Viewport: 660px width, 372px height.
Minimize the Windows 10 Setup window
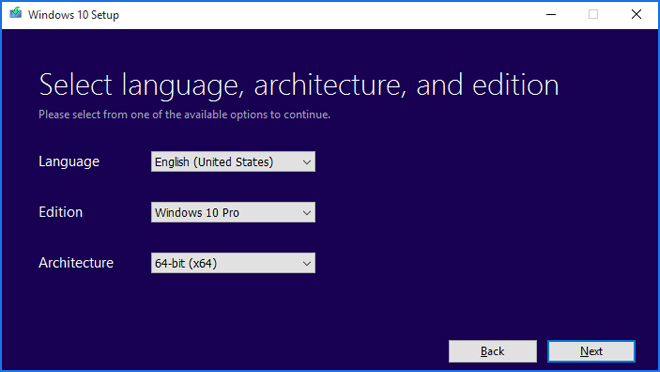click(551, 14)
